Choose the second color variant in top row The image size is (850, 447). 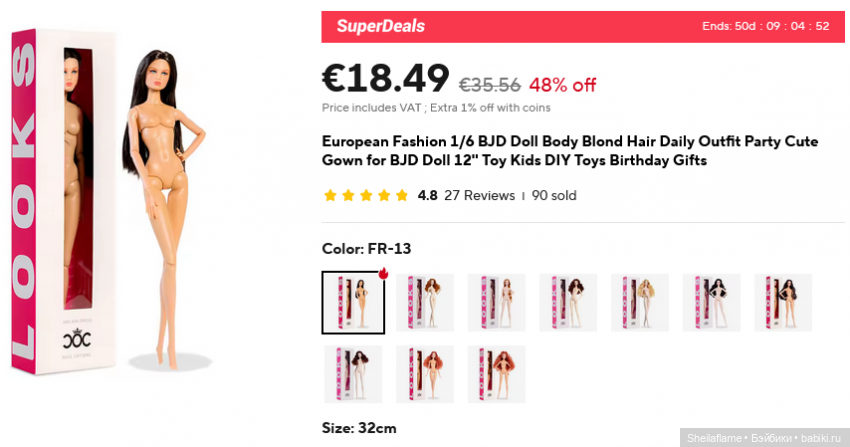(x=424, y=303)
